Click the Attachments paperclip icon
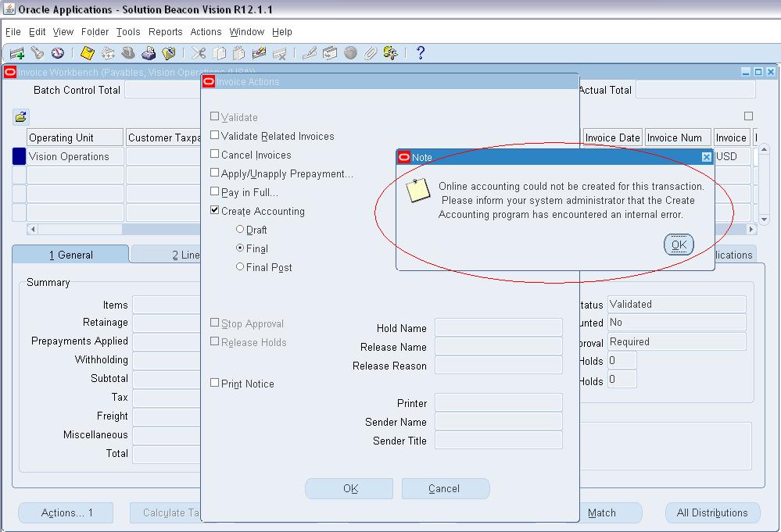This screenshot has width=781, height=532. [371, 53]
